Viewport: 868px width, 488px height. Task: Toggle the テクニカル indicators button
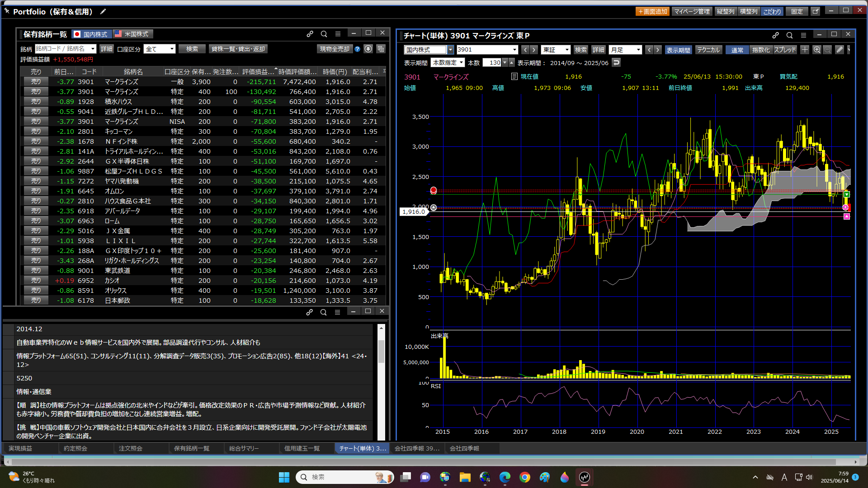tap(708, 50)
